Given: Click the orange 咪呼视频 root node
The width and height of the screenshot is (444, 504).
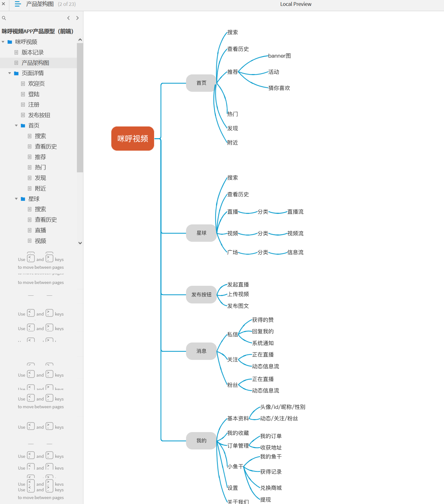Looking at the screenshot, I should click(x=133, y=139).
